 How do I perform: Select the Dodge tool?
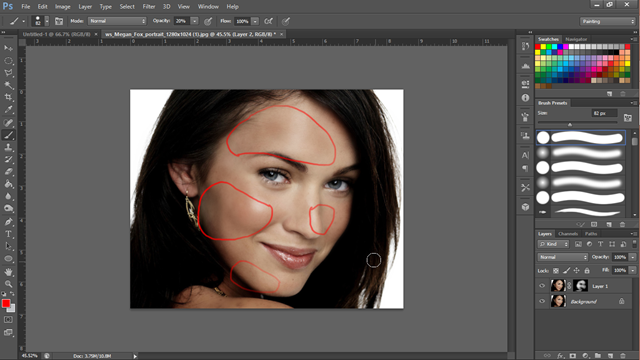[8, 209]
